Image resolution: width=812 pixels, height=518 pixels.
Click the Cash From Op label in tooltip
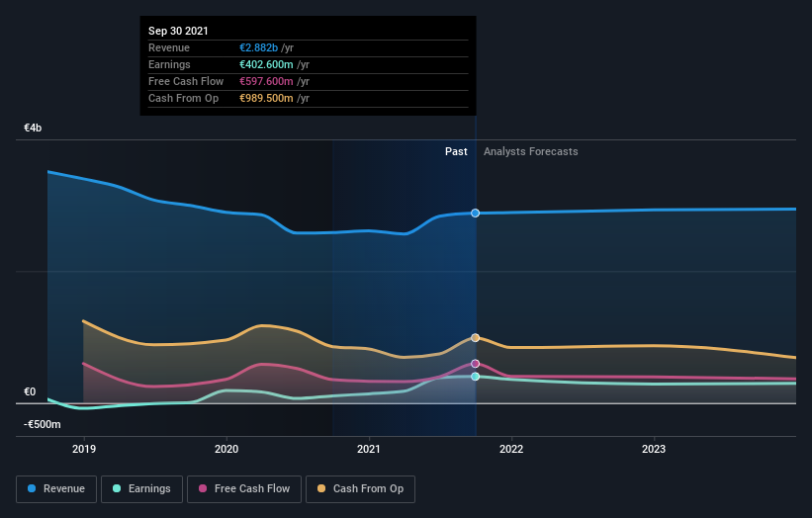tap(183, 98)
